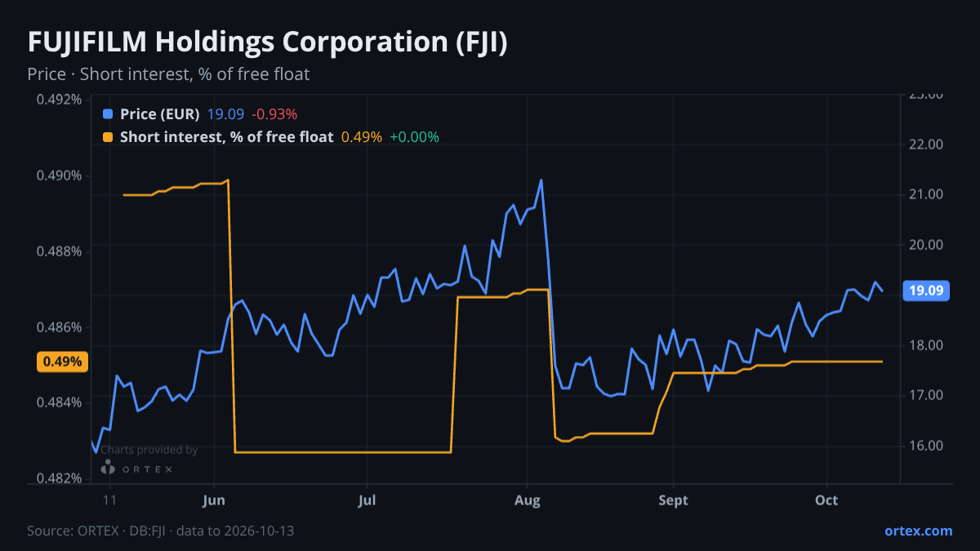
Task: Click the Aug label on the time axis
Action: (527, 500)
